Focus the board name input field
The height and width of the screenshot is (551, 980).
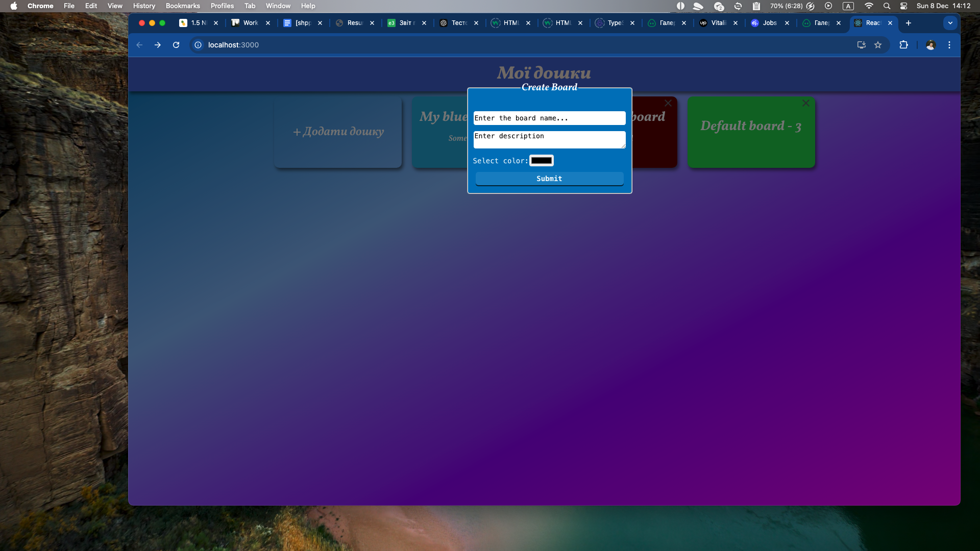point(550,118)
